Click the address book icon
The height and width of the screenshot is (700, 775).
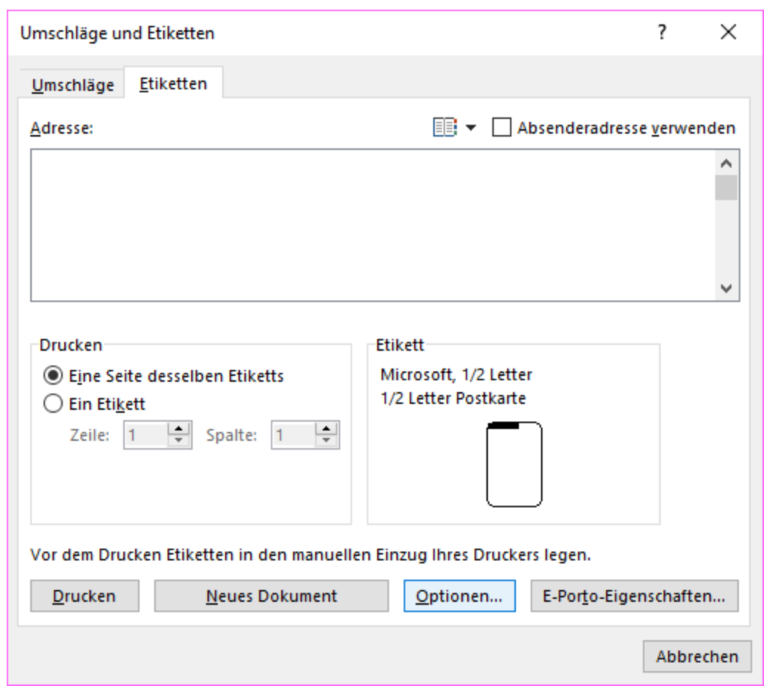point(445,128)
